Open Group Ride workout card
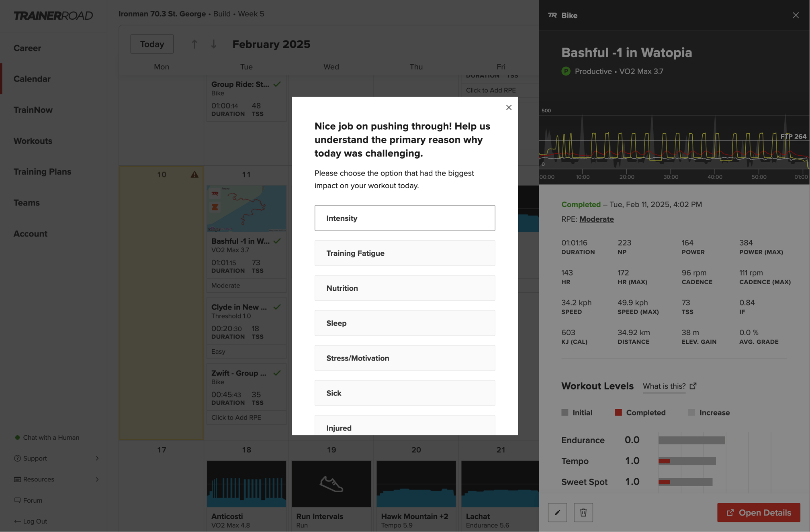The height and width of the screenshot is (532, 810). (246, 99)
